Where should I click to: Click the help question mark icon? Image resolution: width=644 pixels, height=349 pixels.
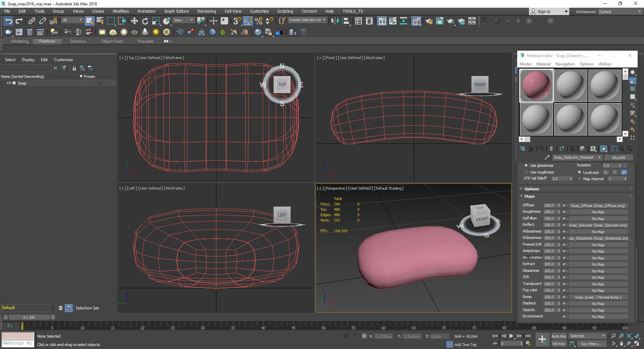click(x=304, y=32)
